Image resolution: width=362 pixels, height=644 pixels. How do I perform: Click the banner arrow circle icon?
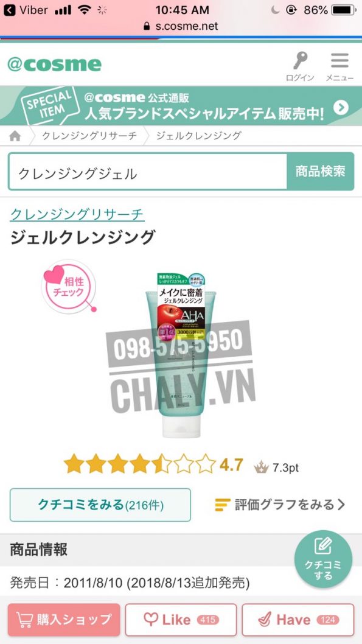[x=341, y=108]
